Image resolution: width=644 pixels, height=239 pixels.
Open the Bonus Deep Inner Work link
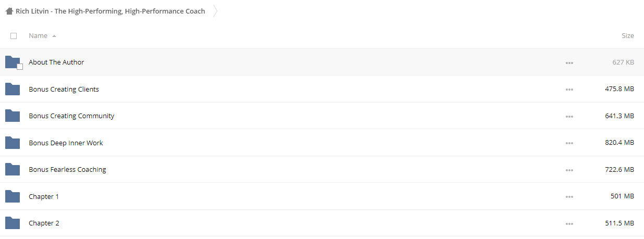coord(66,143)
